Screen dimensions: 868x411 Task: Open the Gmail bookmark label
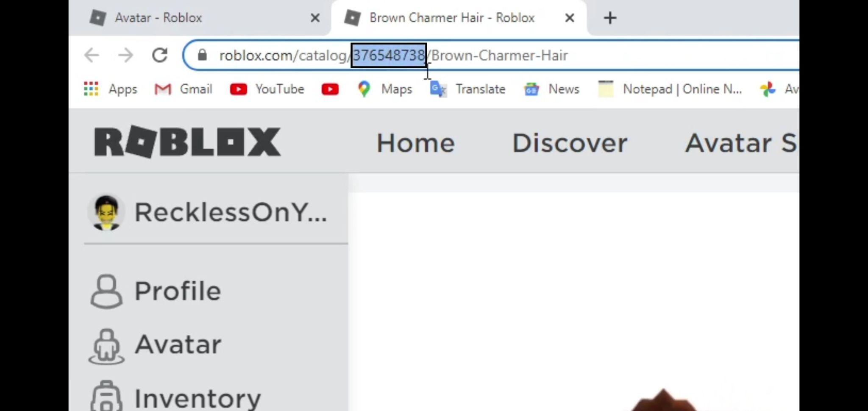(x=196, y=89)
